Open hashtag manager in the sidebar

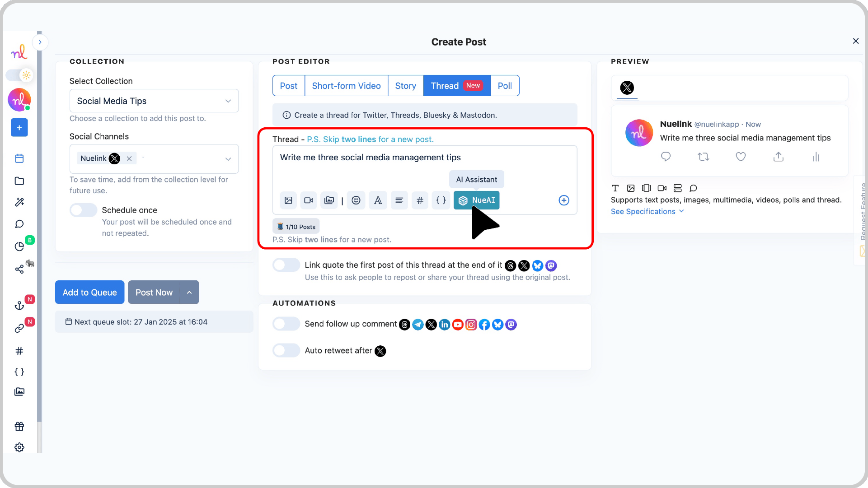click(19, 351)
